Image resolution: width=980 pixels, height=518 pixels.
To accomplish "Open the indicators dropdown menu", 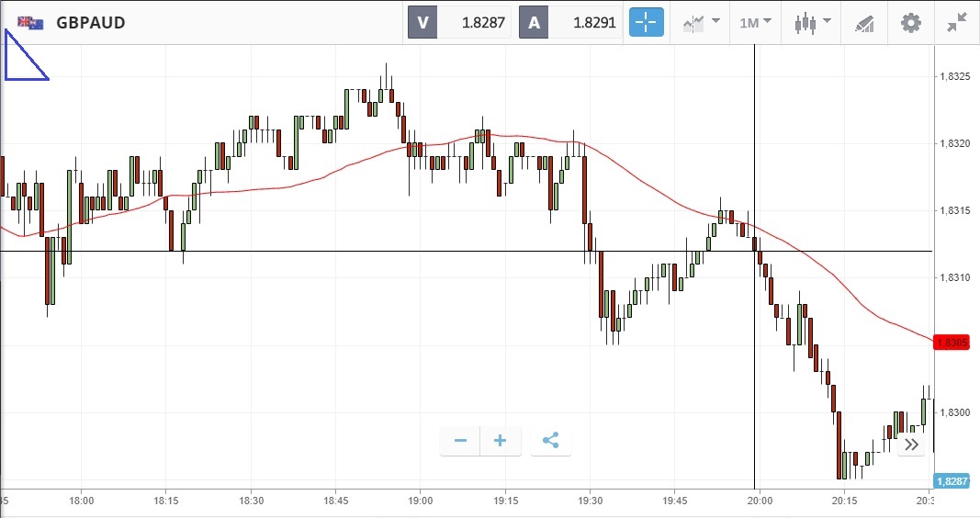I will coord(701,22).
